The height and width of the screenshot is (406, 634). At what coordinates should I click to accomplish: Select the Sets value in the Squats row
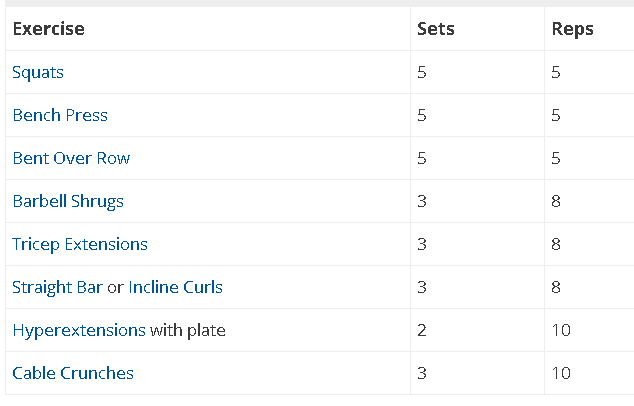[x=422, y=72]
